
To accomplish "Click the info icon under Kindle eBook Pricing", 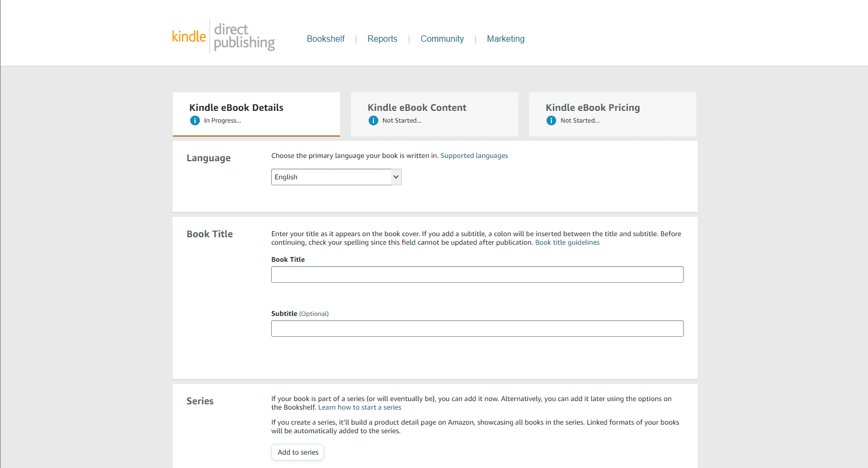I will (x=551, y=120).
